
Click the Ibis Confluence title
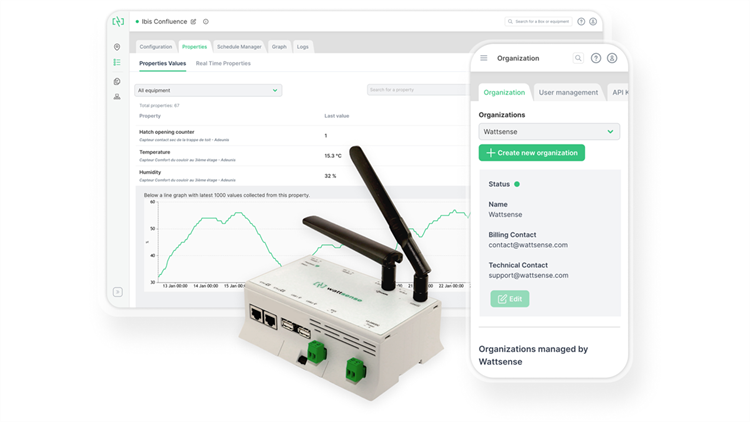coord(164,22)
